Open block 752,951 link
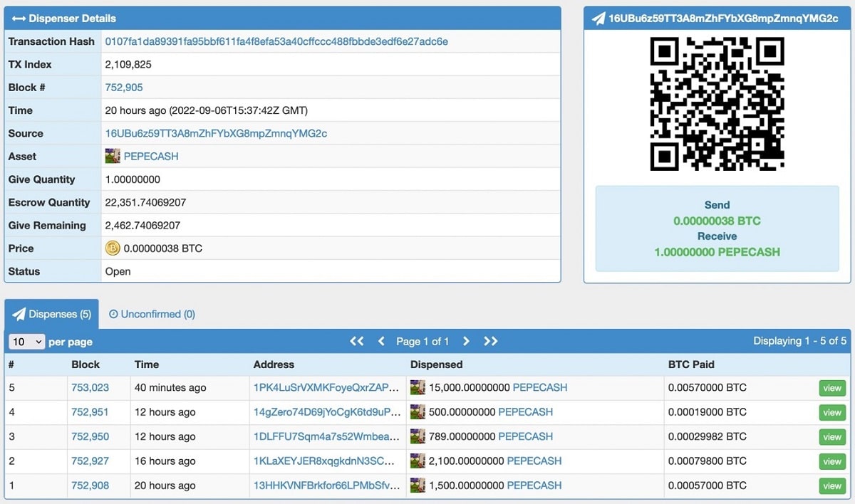The width and height of the screenshot is (855, 504). [90, 412]
